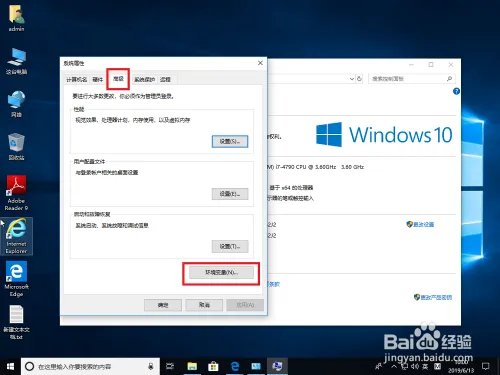Open Startup and Recovery settings button
Screen dimensions: 500x375
coord(230,246)
